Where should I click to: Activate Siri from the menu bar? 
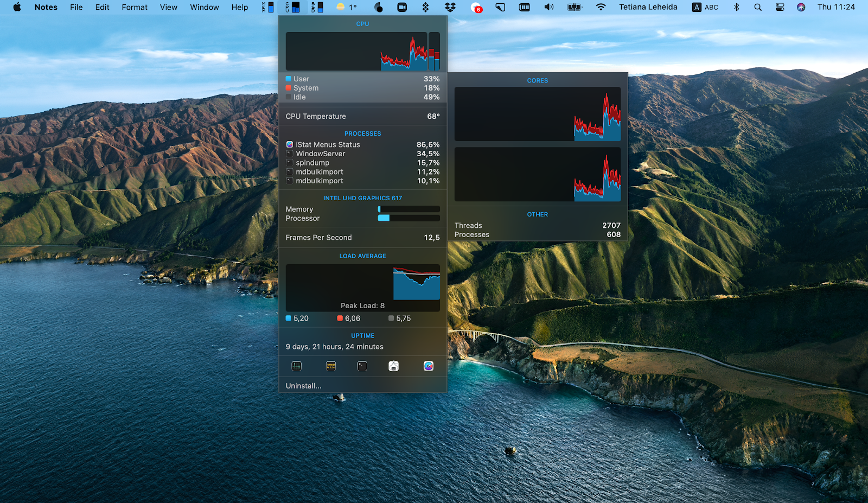[801, 7]
